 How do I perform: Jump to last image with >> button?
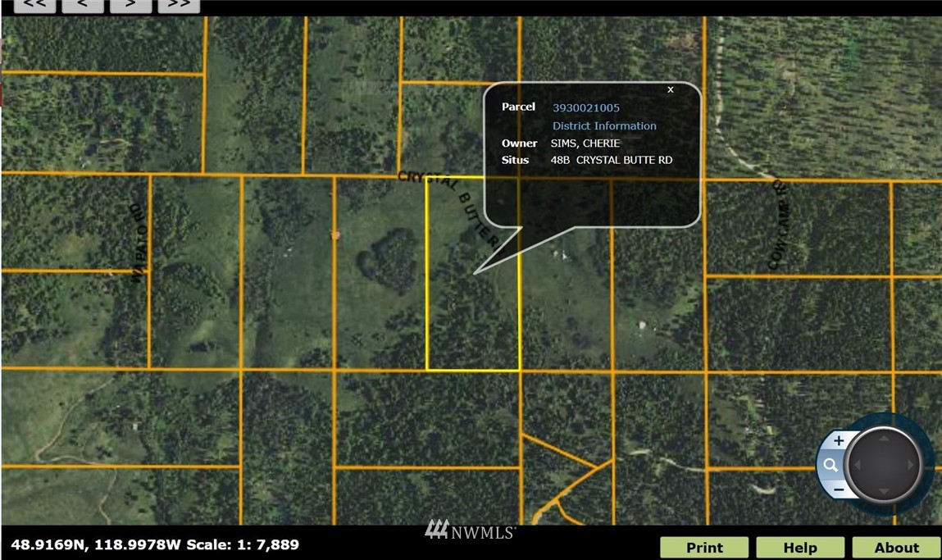click(x=179, y=5)
